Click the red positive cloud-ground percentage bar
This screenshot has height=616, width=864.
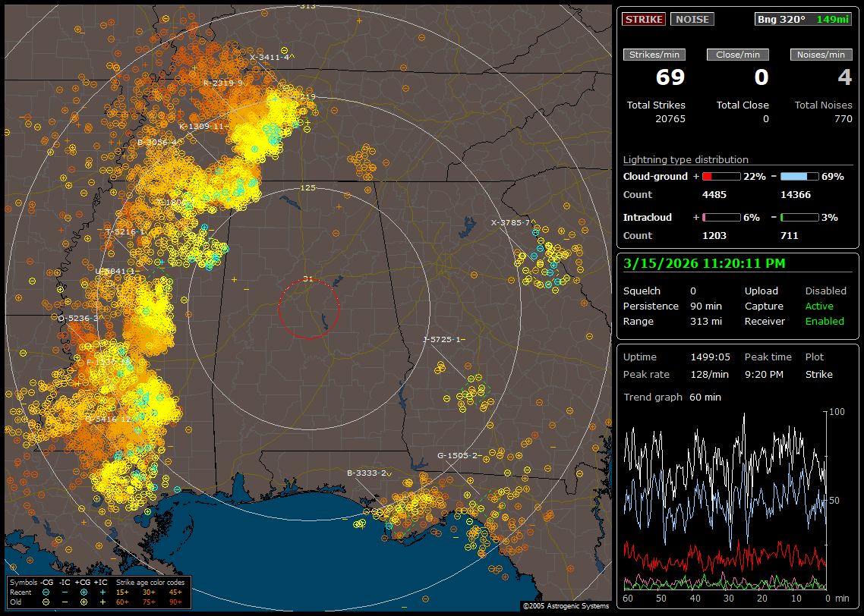721,176
